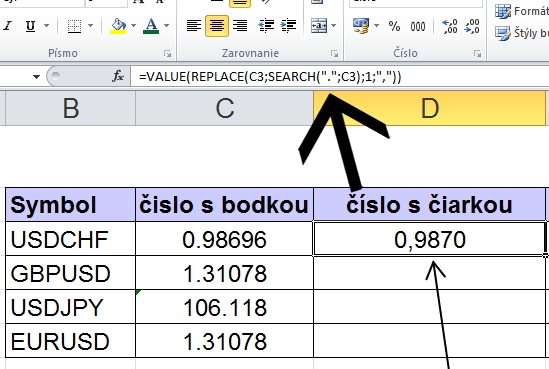Image resolution: width=549 pixels, height=369 pixels.
Task: Select cell with 0.98696
Action: coord(224,239)
